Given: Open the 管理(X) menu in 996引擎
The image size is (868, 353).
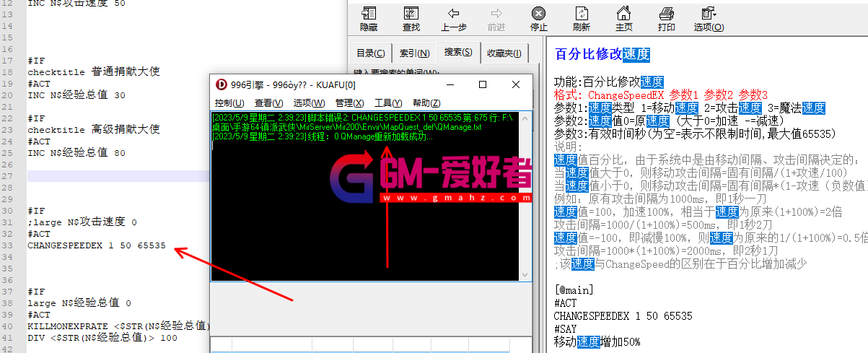Looking at the screenshot, I should [349, 103].
